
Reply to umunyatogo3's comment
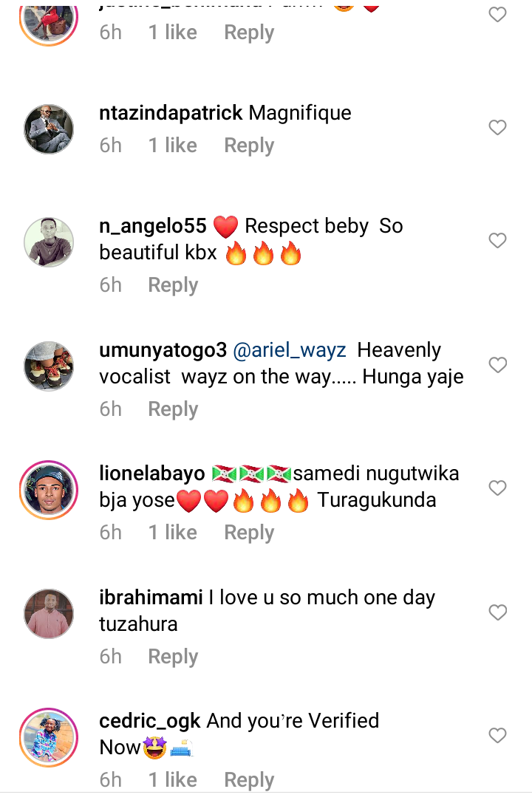pyautogui.click(x=173, y=409)
